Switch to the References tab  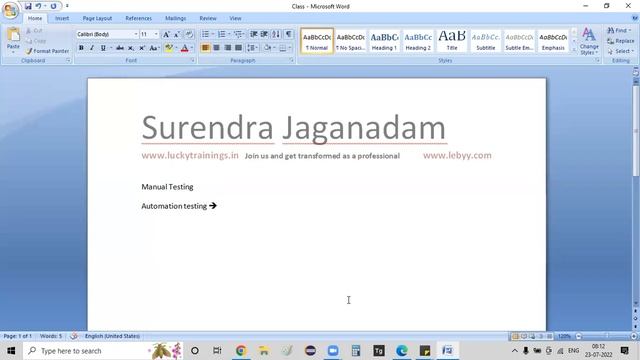(138, 18)
